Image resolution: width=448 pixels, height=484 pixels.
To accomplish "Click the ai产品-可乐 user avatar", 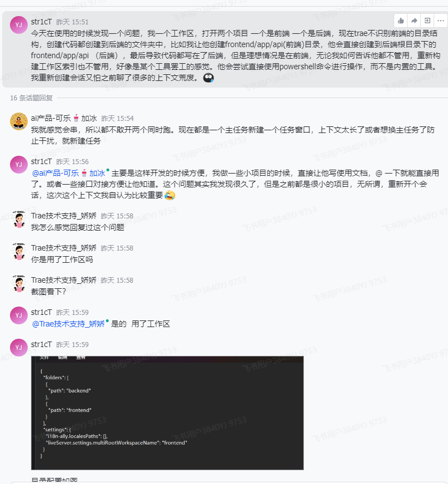I will pos(19,121).
